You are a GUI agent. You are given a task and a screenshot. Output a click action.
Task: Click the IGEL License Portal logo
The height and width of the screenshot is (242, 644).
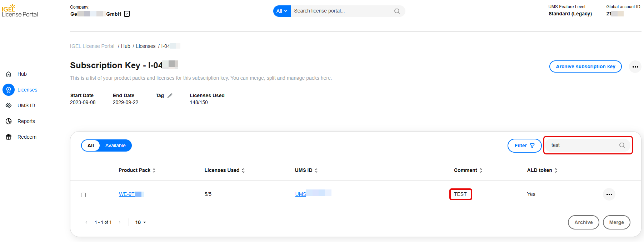click(20, 11)
